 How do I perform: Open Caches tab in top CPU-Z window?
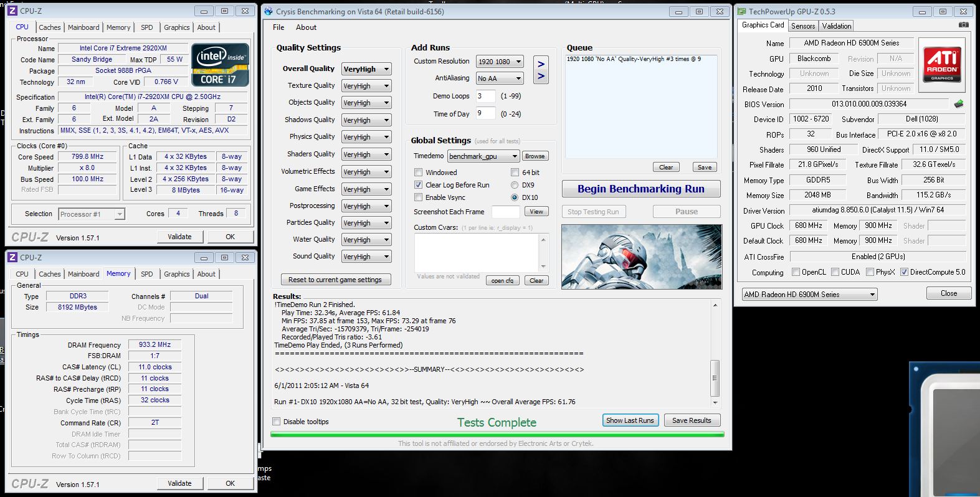[x=50, y=27]
